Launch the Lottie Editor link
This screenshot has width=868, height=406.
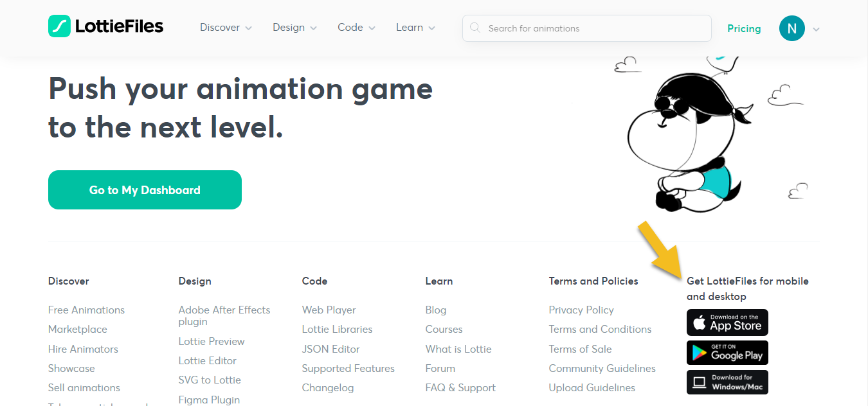pos(208,360)
